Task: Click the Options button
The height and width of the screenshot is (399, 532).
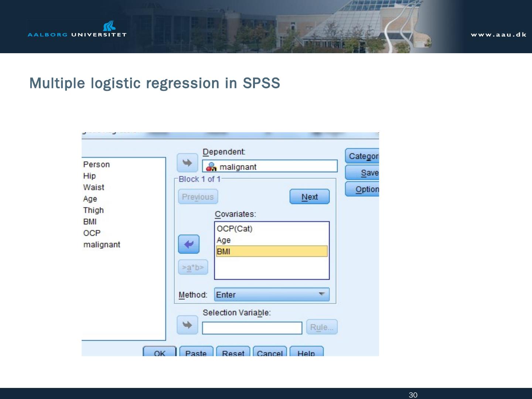Action: (362, 189)
